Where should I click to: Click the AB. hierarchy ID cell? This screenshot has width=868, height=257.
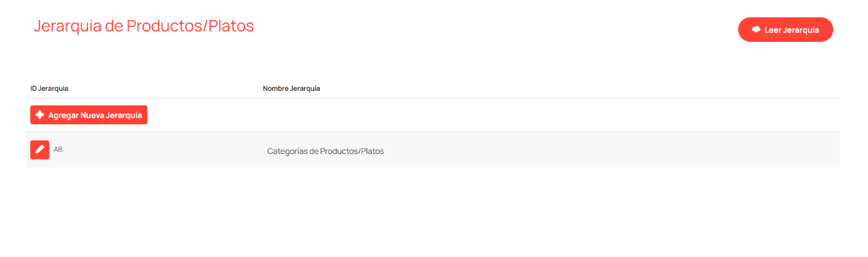(x=59, y=149)
